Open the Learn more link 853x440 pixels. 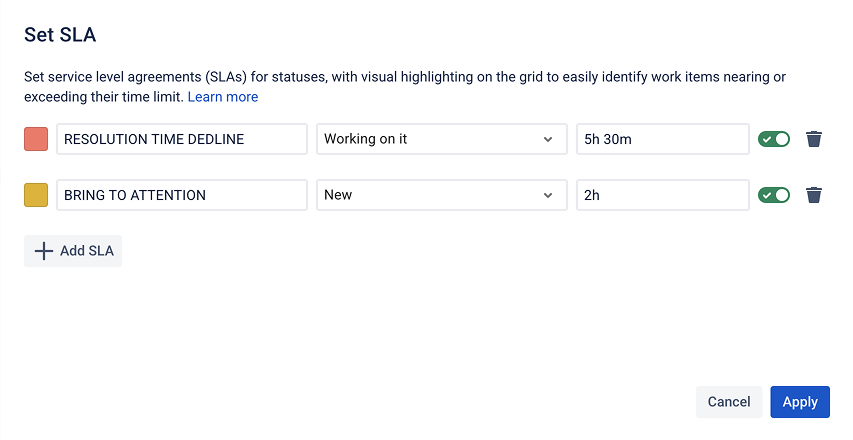click(223, 97)
